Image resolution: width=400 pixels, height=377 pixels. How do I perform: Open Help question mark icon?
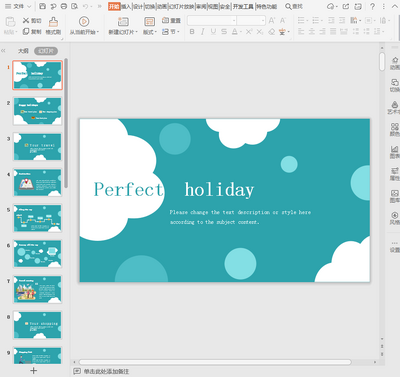pos(372,6)
